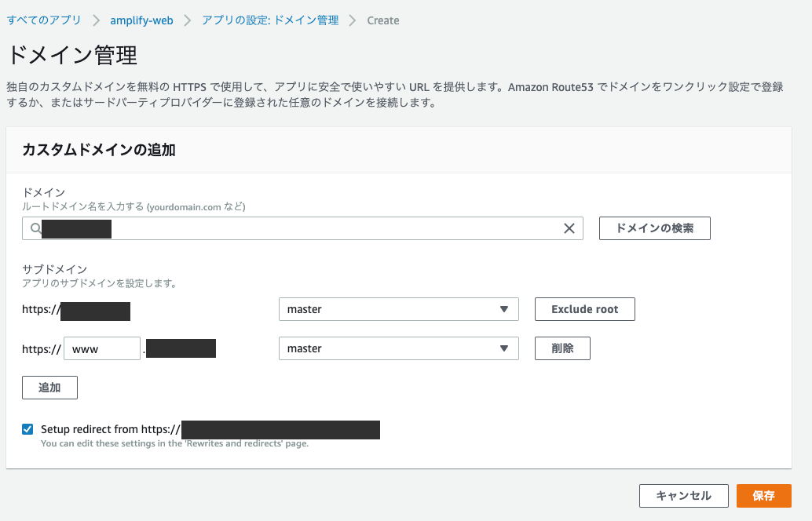Click the 'Setup redirect from https://' label

coord(111,429)
